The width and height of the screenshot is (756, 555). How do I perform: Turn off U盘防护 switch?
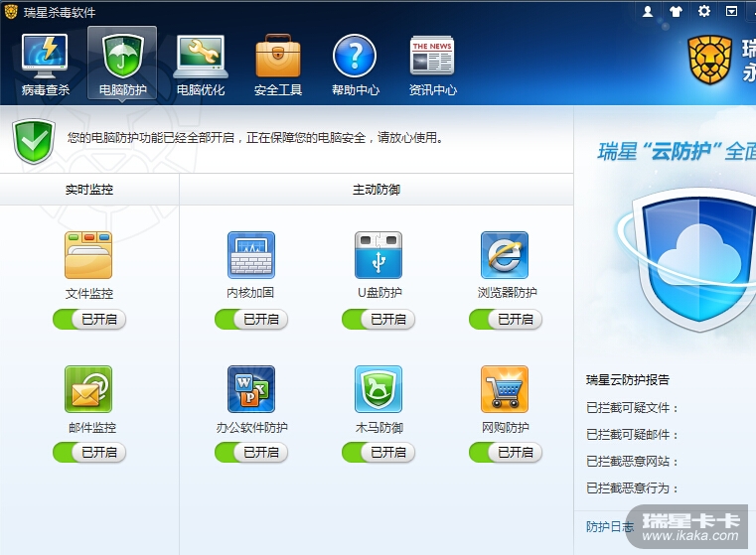click(x=378, y=320)
